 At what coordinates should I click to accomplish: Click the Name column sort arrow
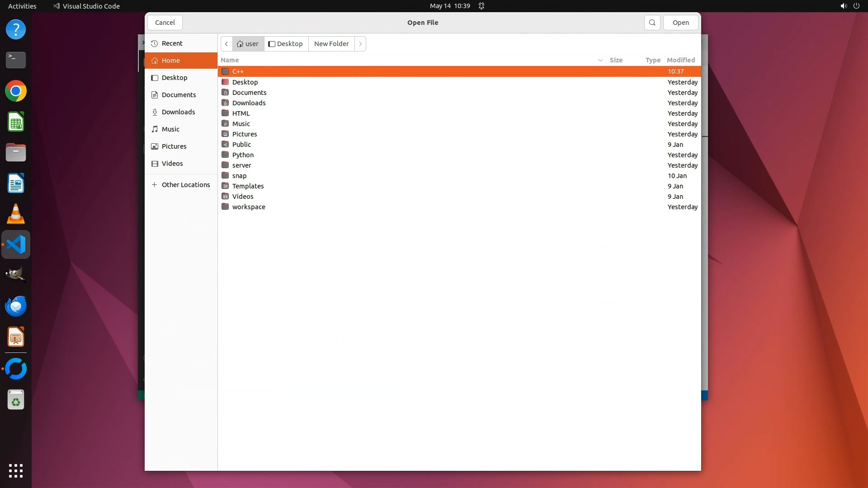tap(600, 60)
